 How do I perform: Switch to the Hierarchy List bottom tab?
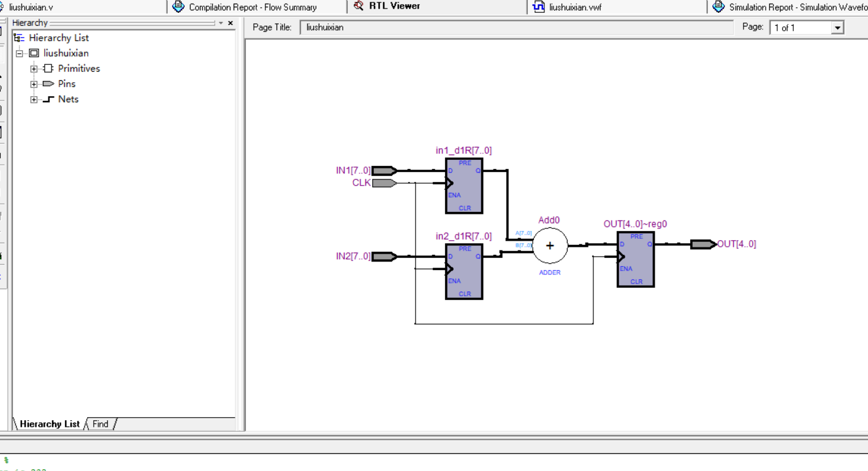[x=50, y=424]
